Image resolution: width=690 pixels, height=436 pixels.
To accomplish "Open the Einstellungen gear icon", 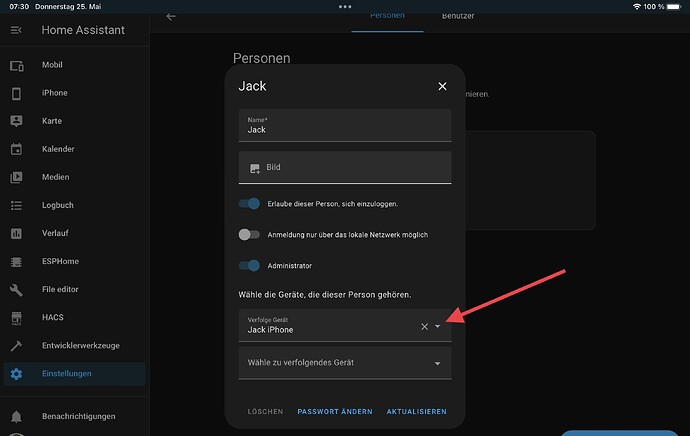I will click(16, 374).
